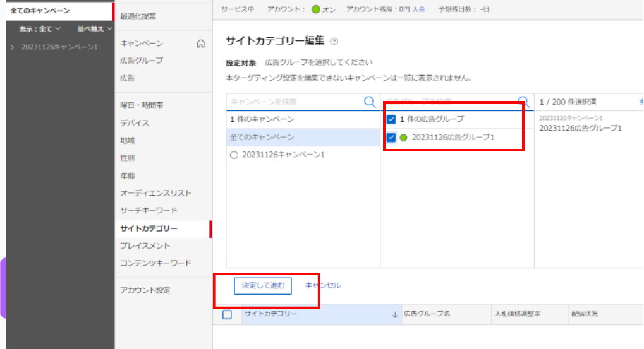
Task: Toggle the 1 件の広告グループ select-all checkbox
Action: [391, 119]
